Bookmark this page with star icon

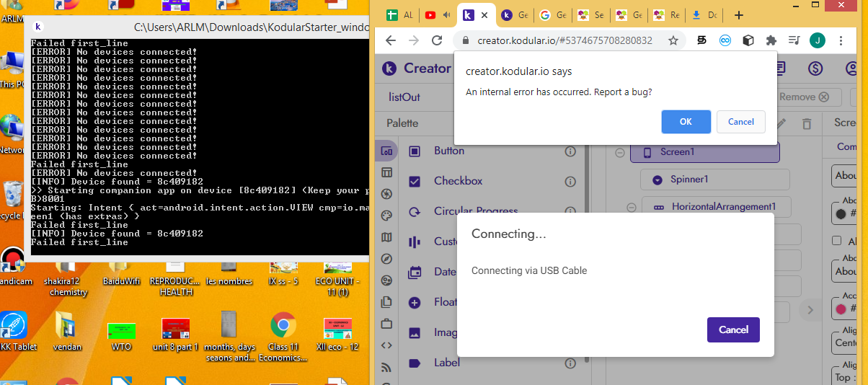673,40
